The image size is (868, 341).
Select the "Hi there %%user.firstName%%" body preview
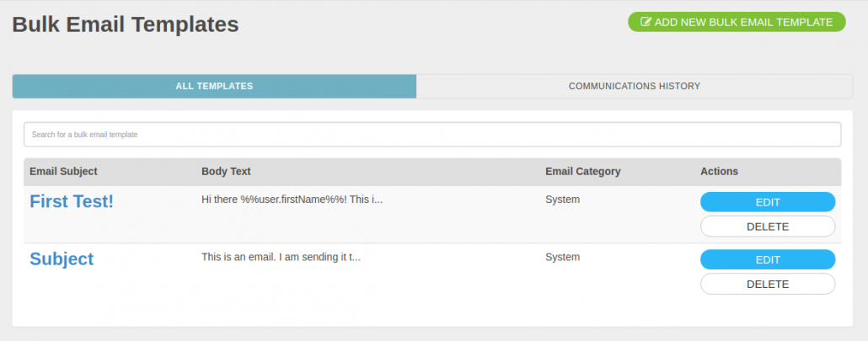(x=292, y=200)
